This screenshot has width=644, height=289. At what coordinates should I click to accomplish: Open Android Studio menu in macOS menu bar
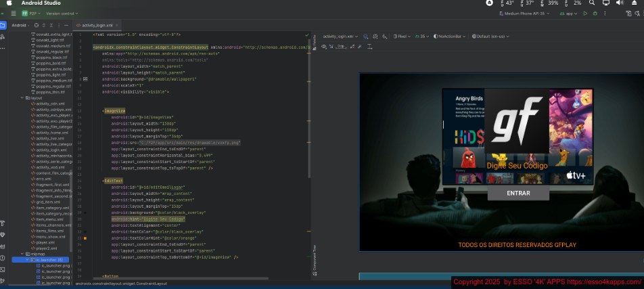(41, 3)
